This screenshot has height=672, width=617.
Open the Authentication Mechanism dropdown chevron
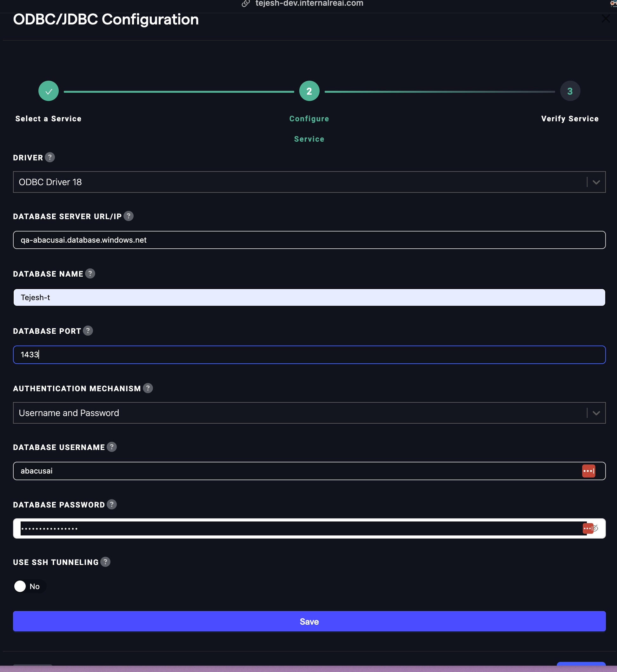coord(596,413)
